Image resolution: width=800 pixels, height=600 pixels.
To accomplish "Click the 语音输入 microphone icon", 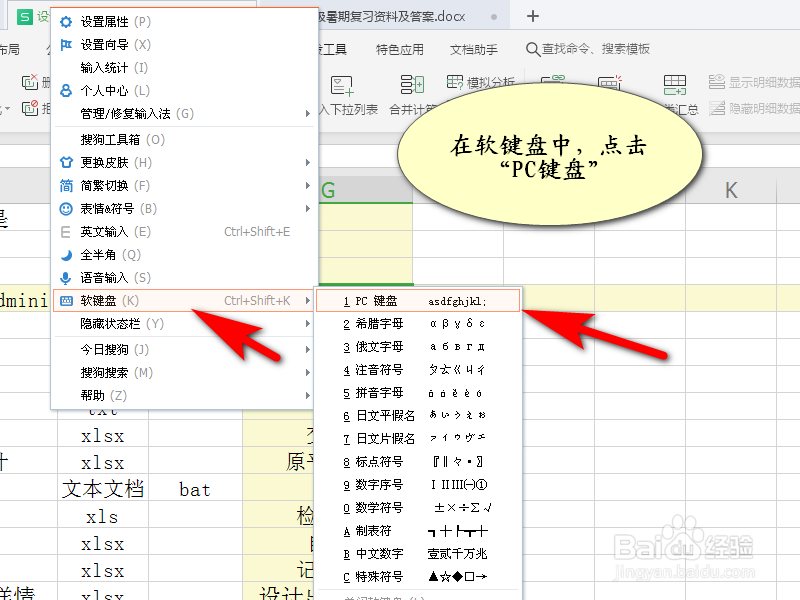I will (66, 278).
